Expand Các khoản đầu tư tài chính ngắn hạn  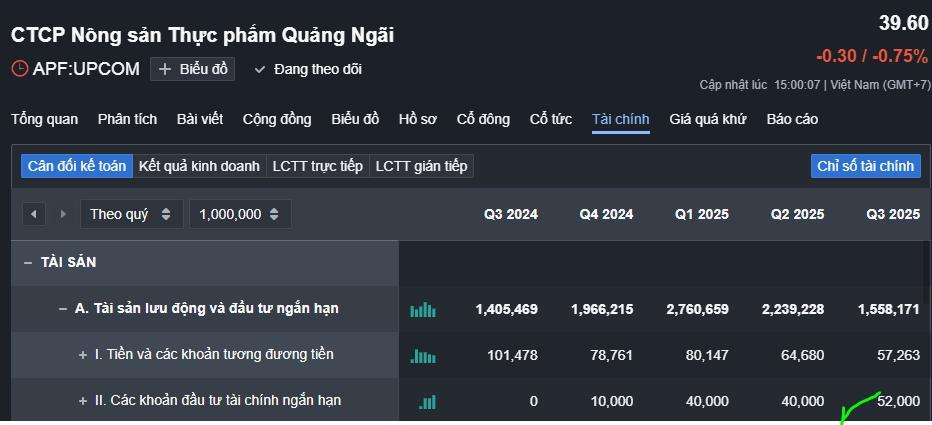[x=83, y=401]
